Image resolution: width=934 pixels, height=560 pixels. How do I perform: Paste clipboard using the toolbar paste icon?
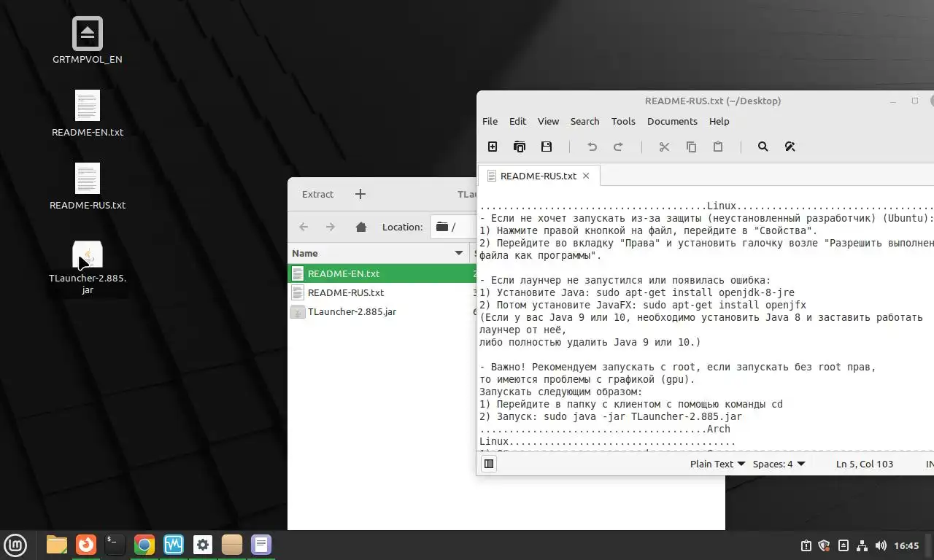[718, 147]
